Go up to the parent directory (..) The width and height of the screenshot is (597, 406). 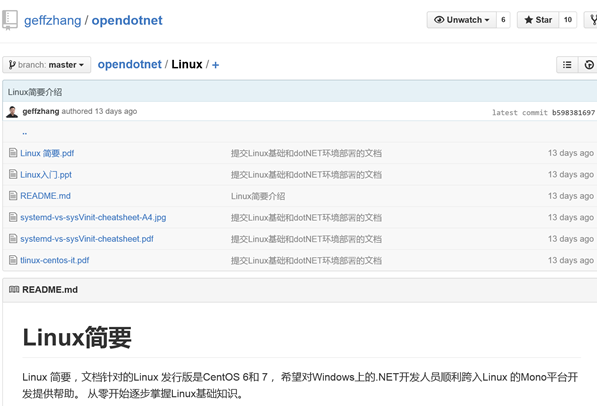pyautogui.click(x=24, y=132)
